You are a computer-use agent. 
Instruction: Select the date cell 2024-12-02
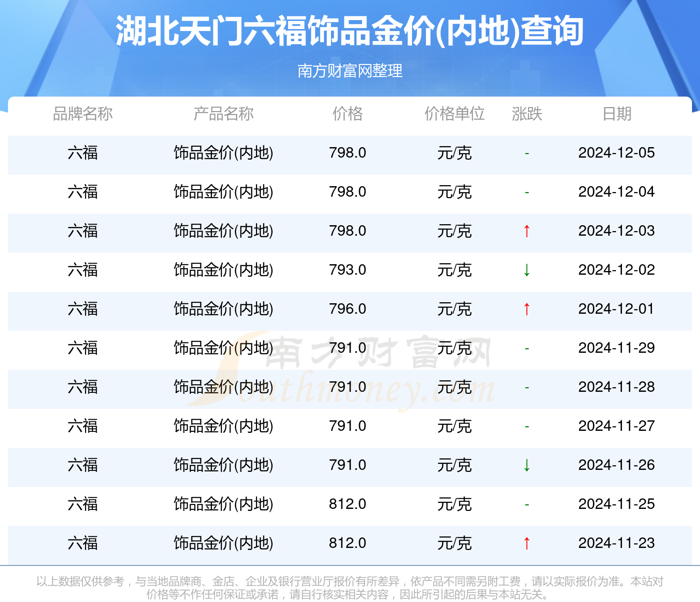[x=616, y=270]
